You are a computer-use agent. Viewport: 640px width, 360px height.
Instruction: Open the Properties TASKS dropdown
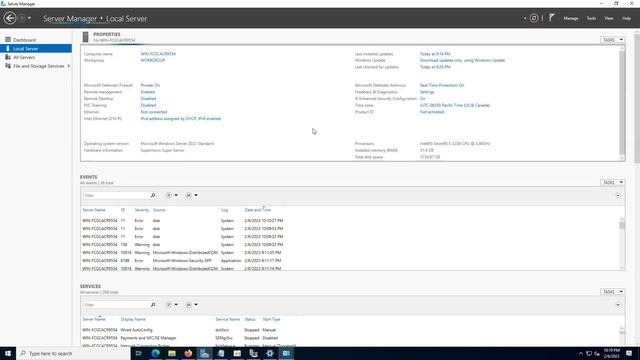pyautogui.click(x=612, y=40)
